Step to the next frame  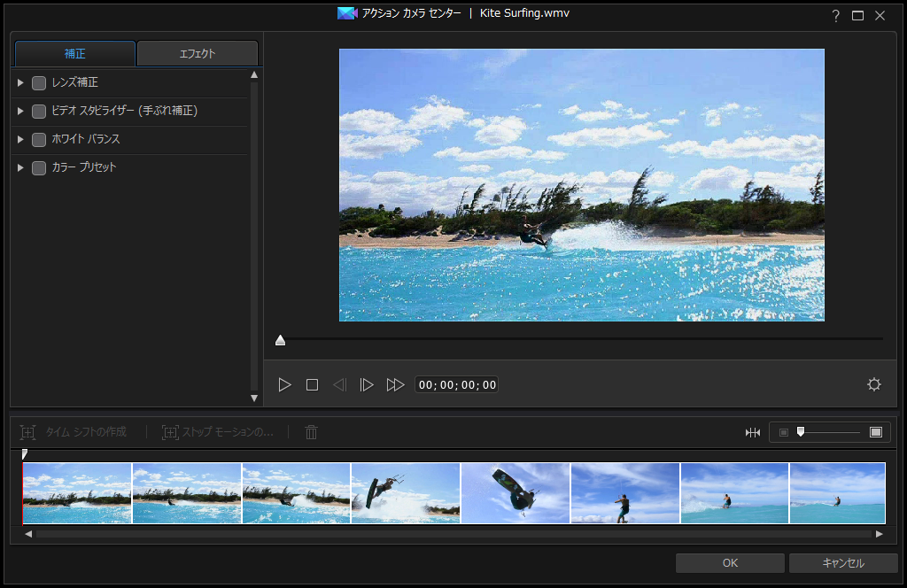click(366, 385)
